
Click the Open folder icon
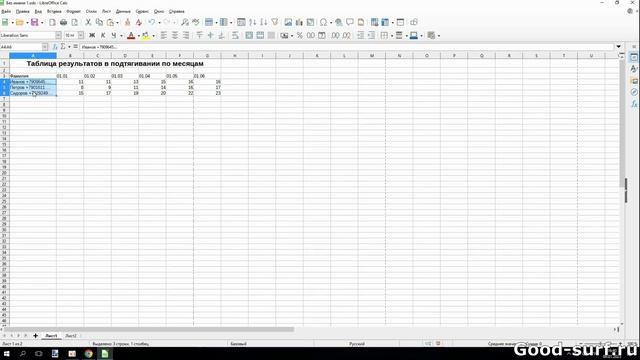tap(20, 22)
